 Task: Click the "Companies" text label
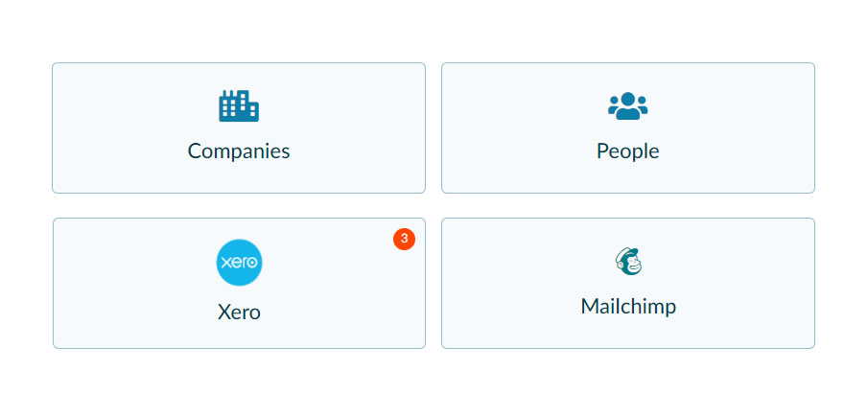(239, 151)
